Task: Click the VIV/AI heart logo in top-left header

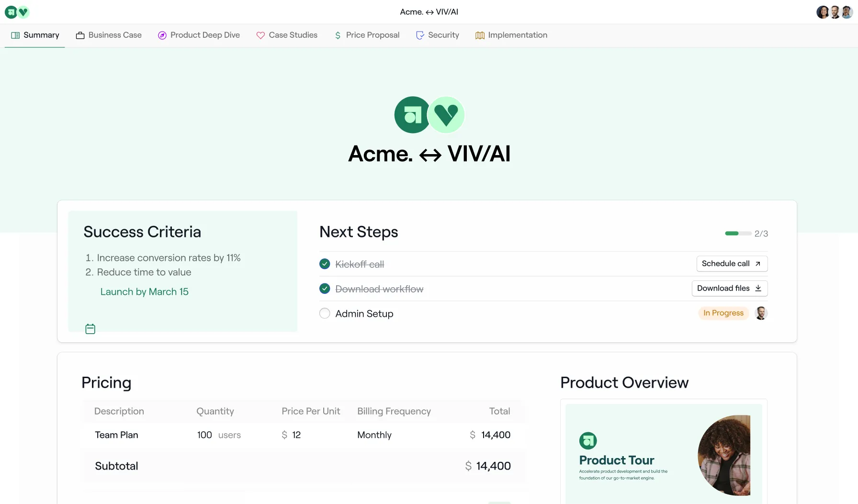Action: (x=23, y=12)
